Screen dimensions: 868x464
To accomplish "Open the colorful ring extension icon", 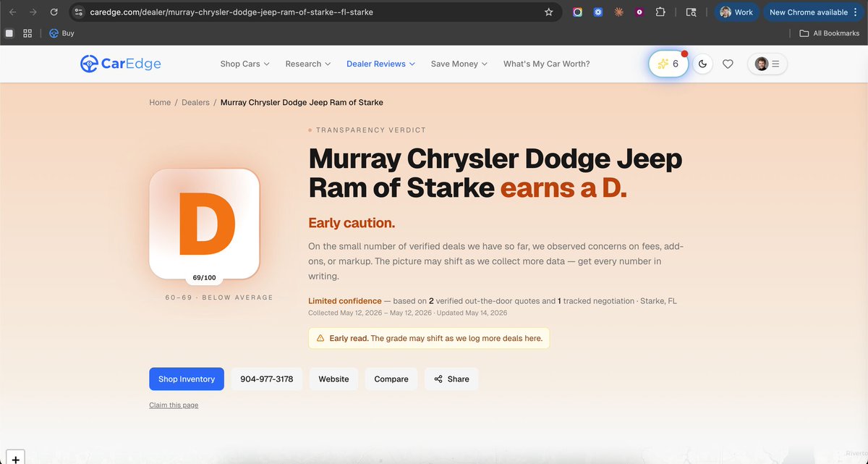I will [x=577, y=12].
